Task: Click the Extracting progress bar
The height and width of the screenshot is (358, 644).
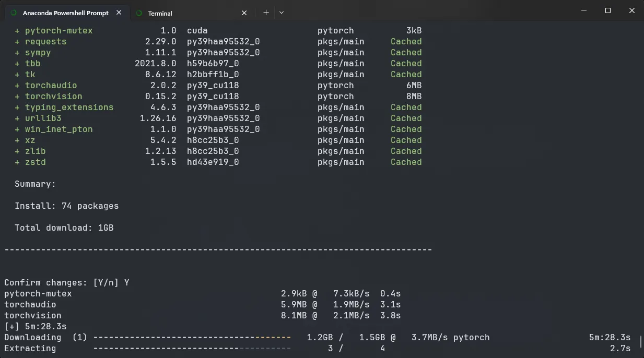Action: pyautogui.click(x=192, y=349)
